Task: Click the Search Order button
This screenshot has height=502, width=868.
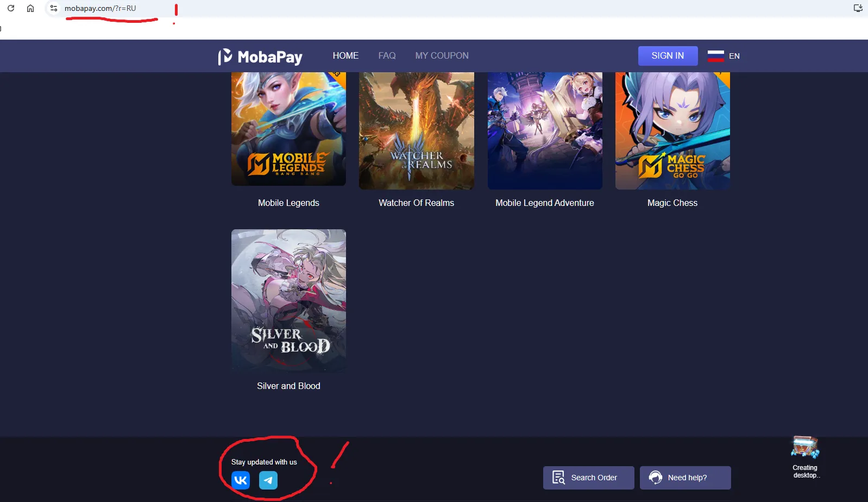Action: coord(588,478)
